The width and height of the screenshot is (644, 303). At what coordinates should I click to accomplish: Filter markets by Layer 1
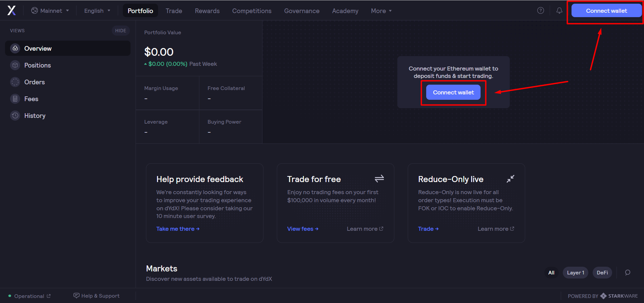[576, 273]
